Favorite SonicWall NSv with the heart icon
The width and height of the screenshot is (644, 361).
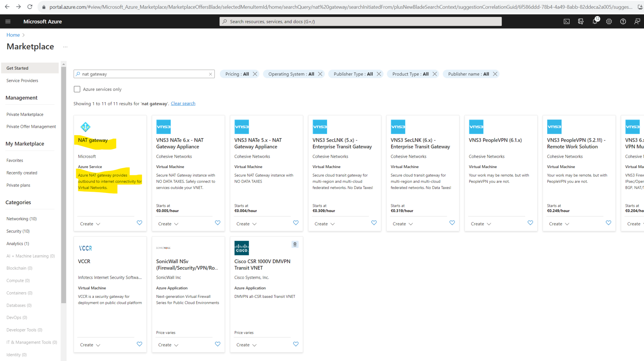(218, 344)
